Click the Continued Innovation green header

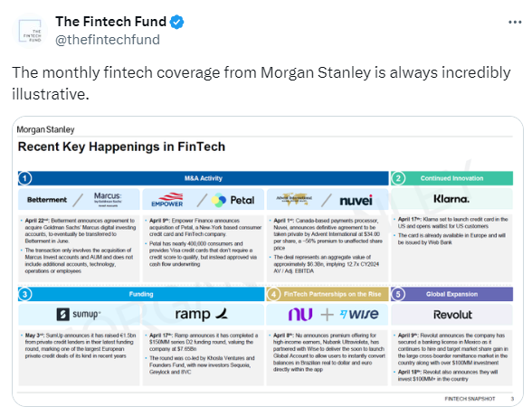451,178
